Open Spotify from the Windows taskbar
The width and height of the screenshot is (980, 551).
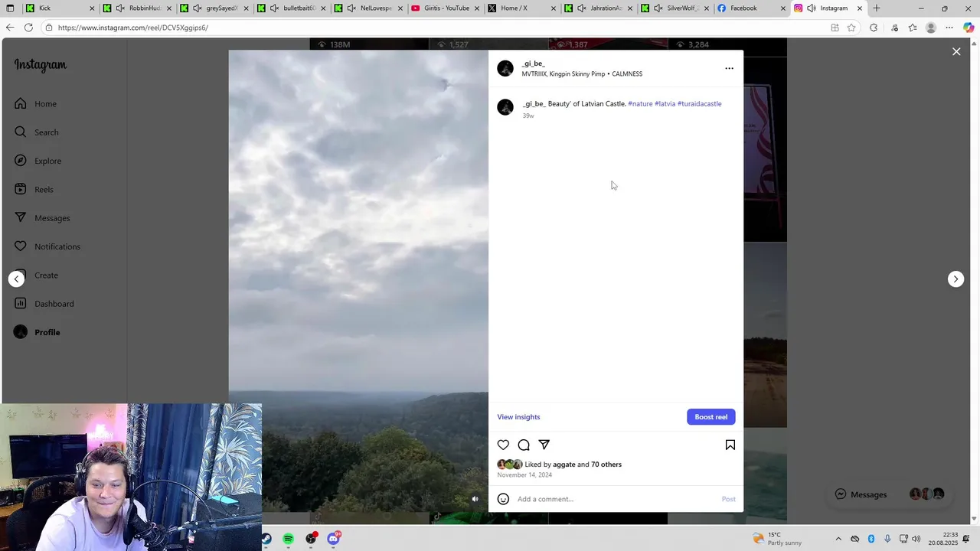click(288, 539)
